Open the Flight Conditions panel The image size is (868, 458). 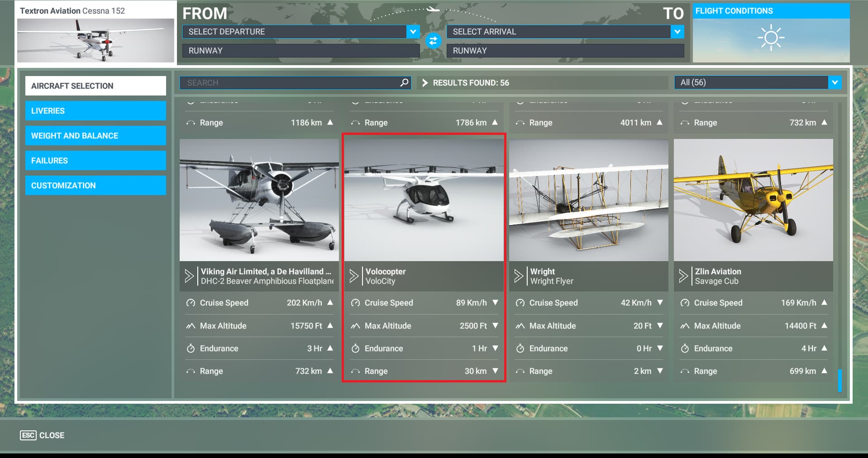(x=771, y=33)
